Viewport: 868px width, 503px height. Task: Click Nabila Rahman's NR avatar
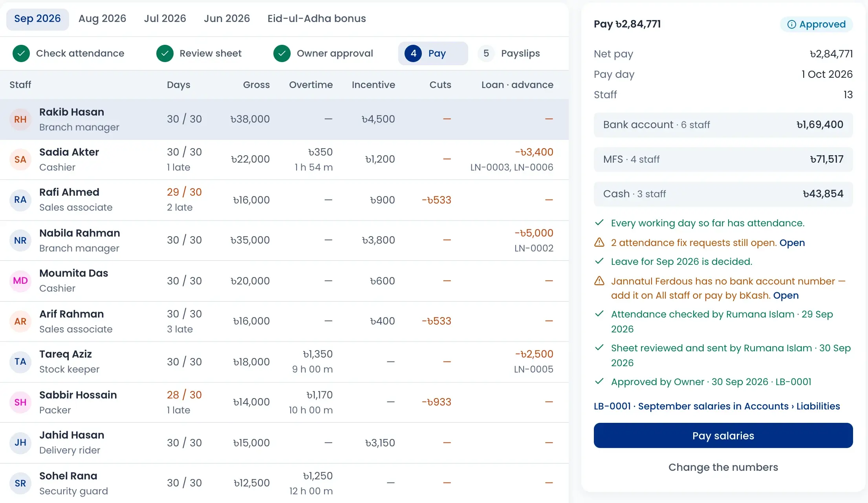point(20,240)
